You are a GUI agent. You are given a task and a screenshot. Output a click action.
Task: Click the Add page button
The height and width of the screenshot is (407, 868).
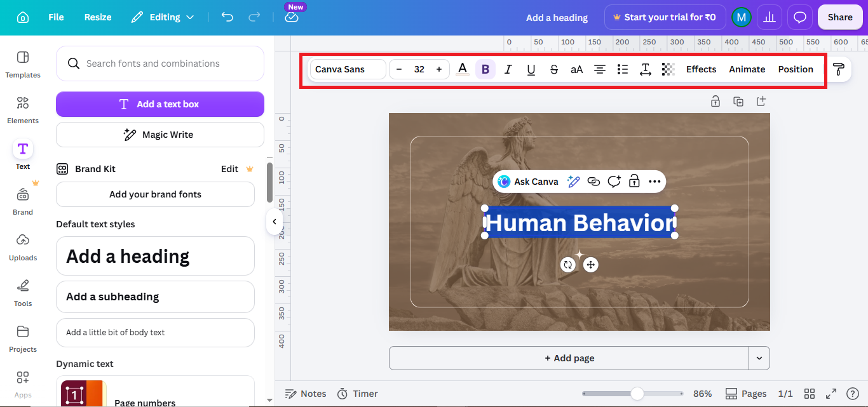pyautogui.click(x=569, y=358)
